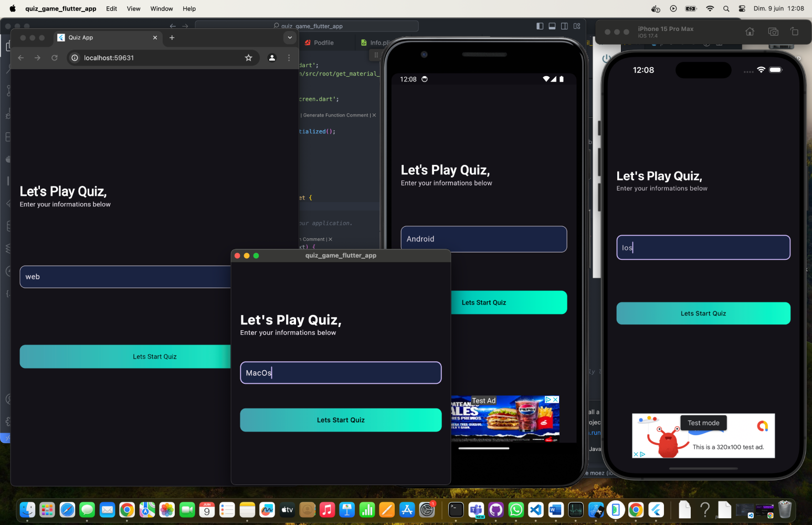Toggle the secondary side bar in VS Code

tap(563, 26)
